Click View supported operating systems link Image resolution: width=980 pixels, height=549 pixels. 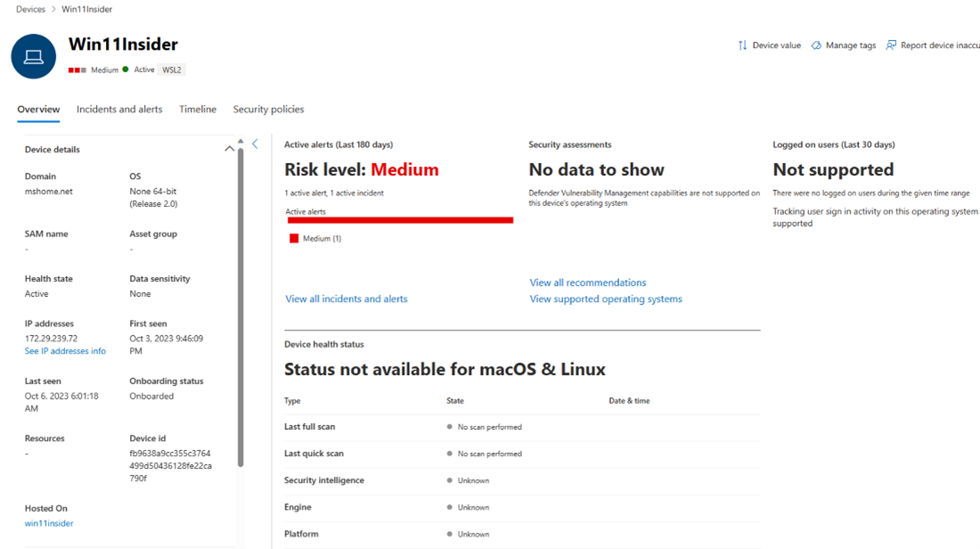[606, 299]
